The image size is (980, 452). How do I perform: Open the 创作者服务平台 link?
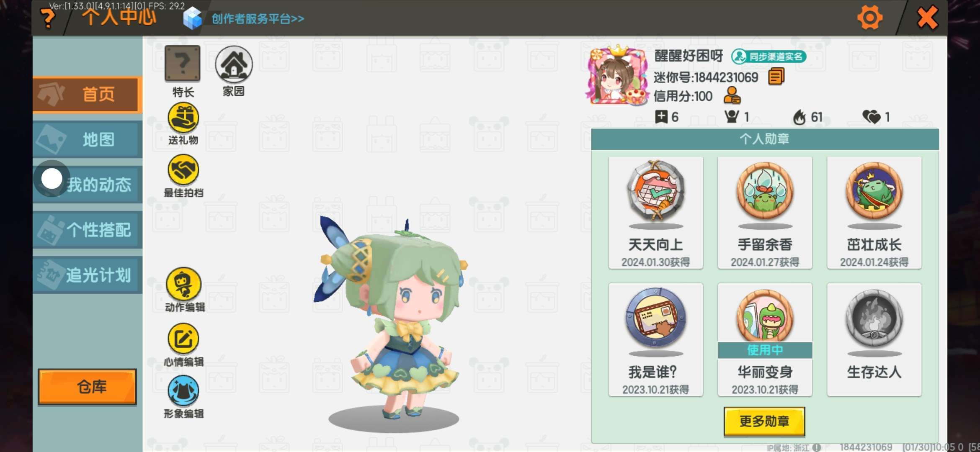click(x=258, y=19)
